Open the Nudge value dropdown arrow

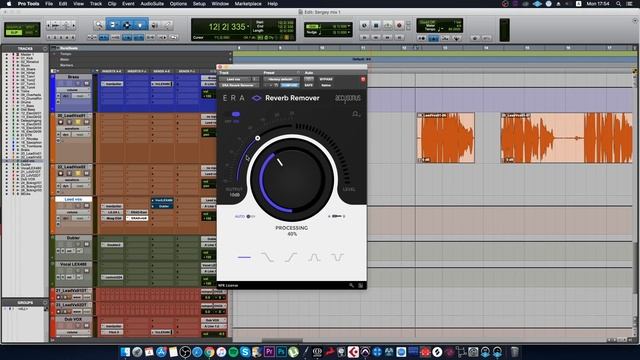pos(349,32)
